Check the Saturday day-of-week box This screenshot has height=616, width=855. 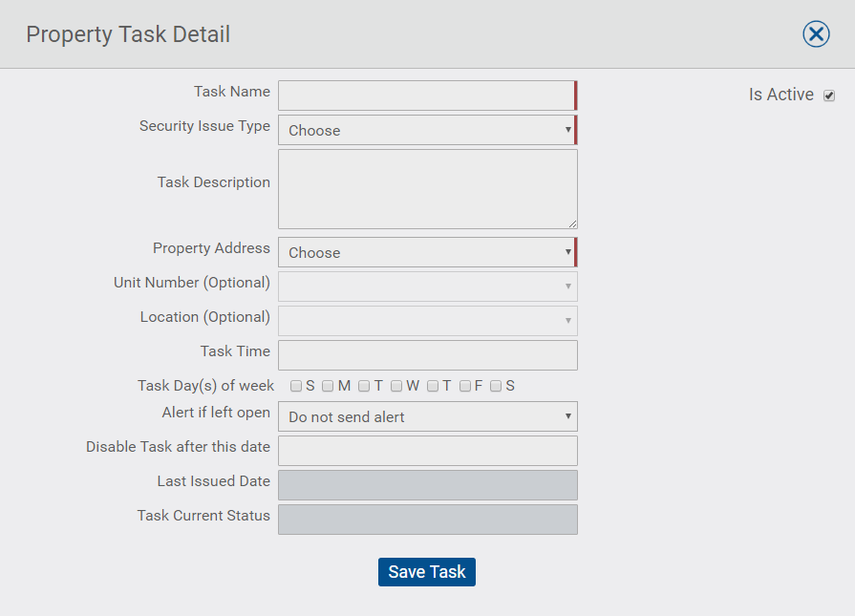coord(496,386)
